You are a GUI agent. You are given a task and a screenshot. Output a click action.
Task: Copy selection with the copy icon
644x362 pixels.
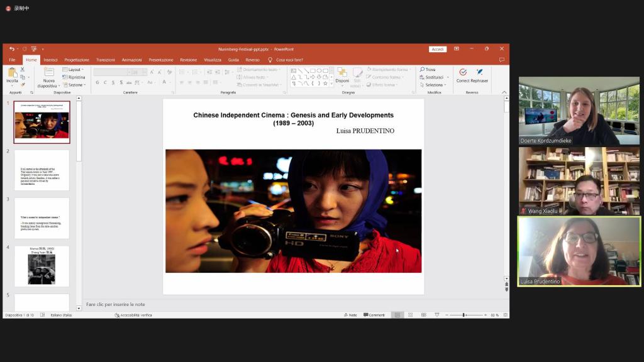pyautogui.click(x=23, y=77)
